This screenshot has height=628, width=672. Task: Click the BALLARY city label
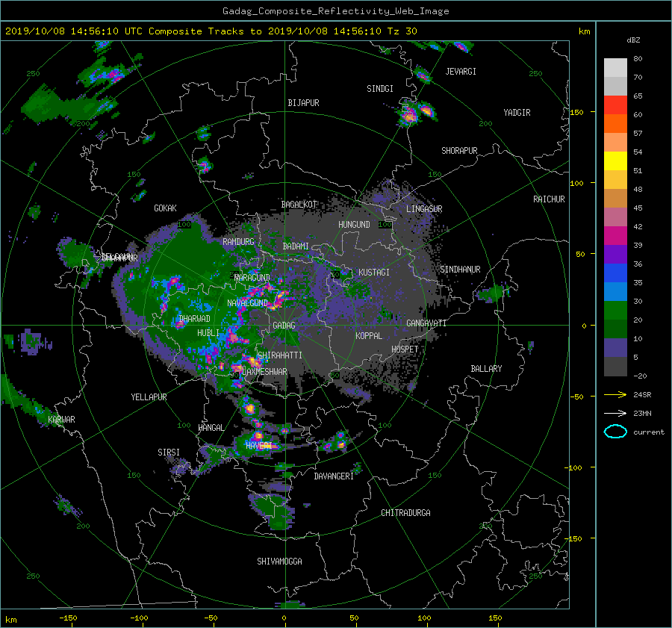(486, 369)
